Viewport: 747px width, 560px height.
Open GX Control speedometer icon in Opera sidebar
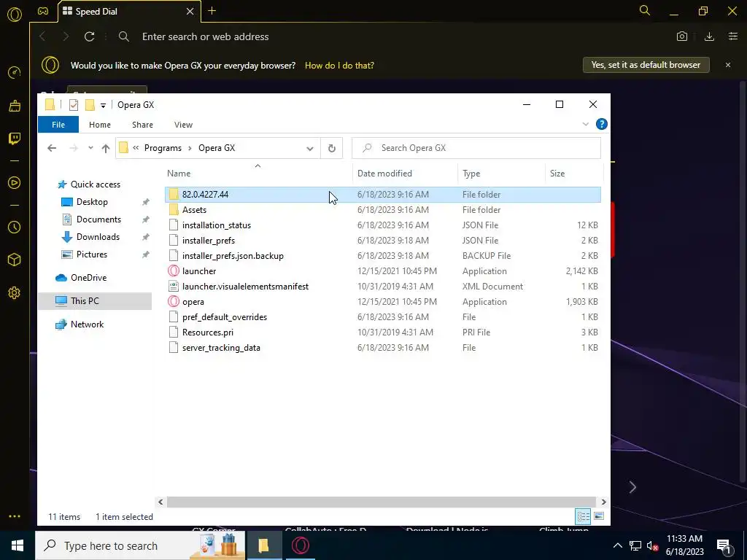15,73
